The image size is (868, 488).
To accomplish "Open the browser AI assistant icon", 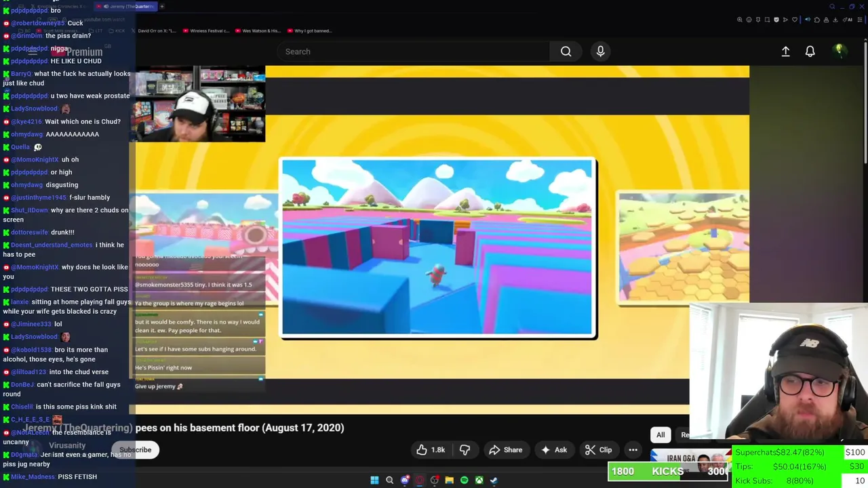I will coord(847,20).
